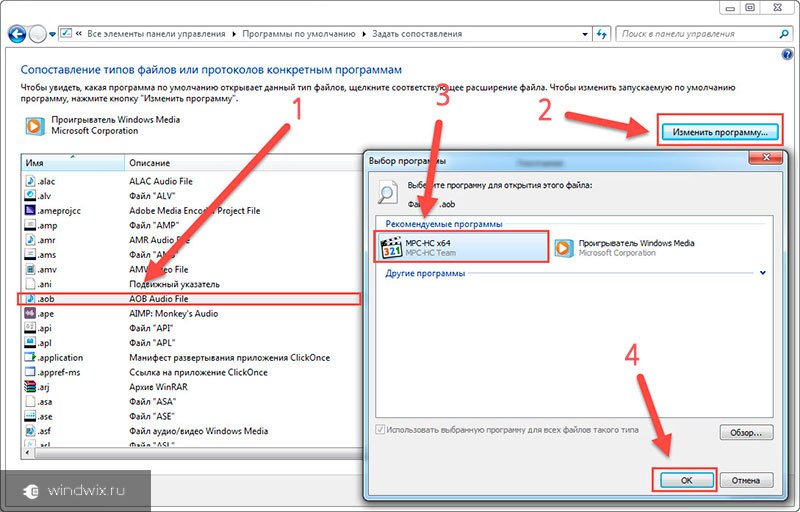Select 'Все элементы панели управления' breadcrumb
This screenshot has height=512, width=800.
click(x=156, y=34)
